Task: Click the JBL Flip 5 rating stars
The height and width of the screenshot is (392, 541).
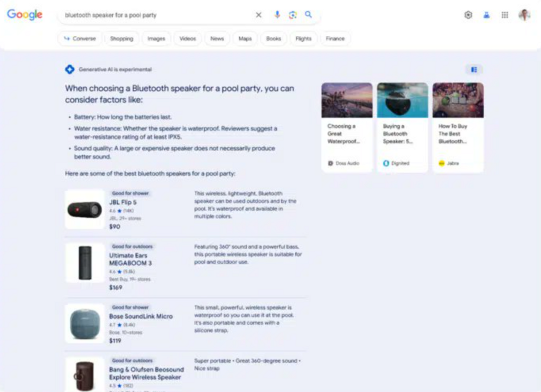Action: pos(121,211)
